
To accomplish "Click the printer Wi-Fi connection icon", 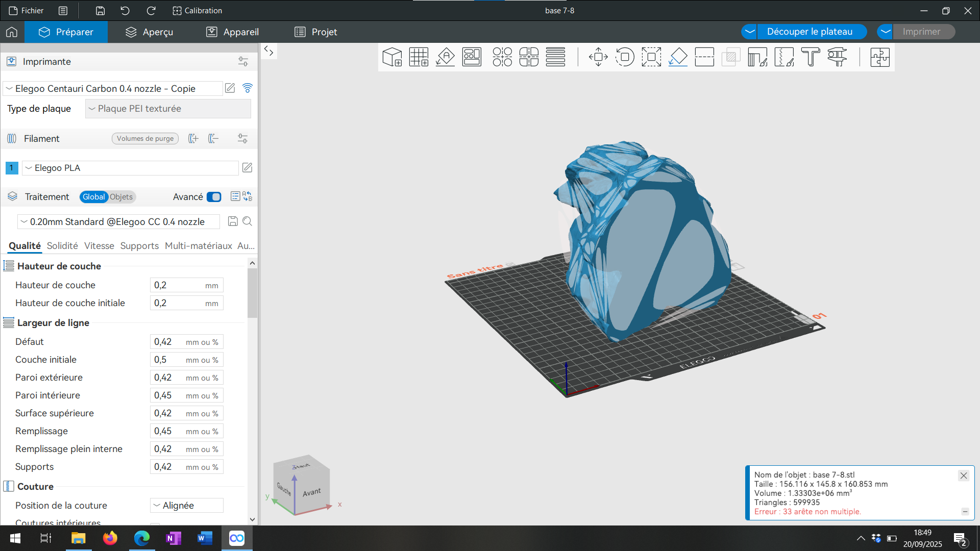I will [248, 88].
